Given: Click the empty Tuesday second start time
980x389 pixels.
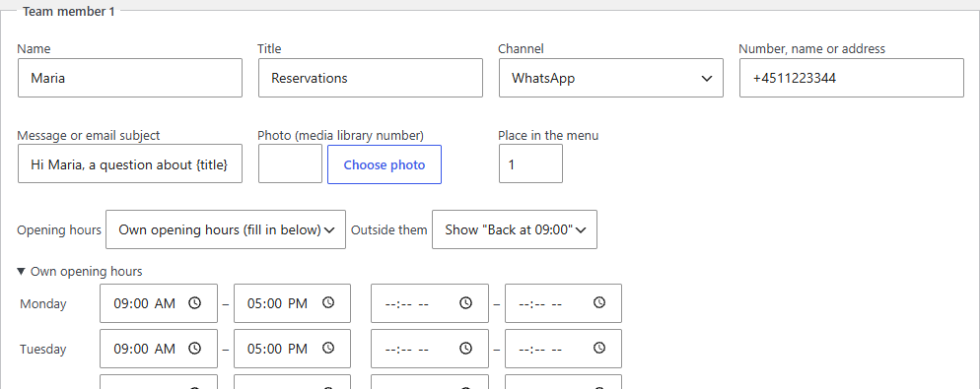Looking at the screenshot, I should [430, 349].
